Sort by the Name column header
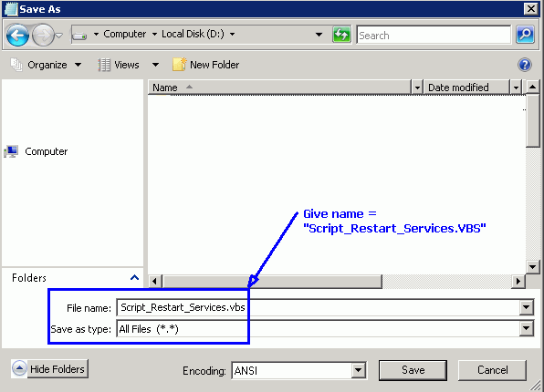This screenshot has height=392, width=544. pyautogui.click(x=279, y=88)
